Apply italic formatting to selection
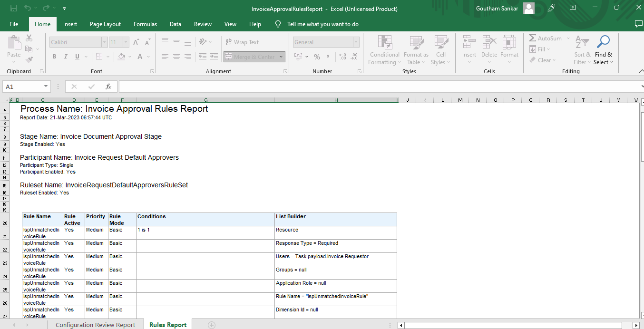The width and height of the screenshot is (644, 329). pyautogui.click(x=65, y=56)
